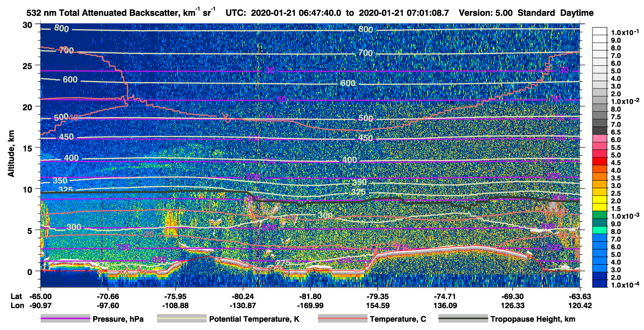This screenshot has height=330, width=644.
Task: Click the dark Tropopause Height legend swatch
Action: (x=463, y=319)
